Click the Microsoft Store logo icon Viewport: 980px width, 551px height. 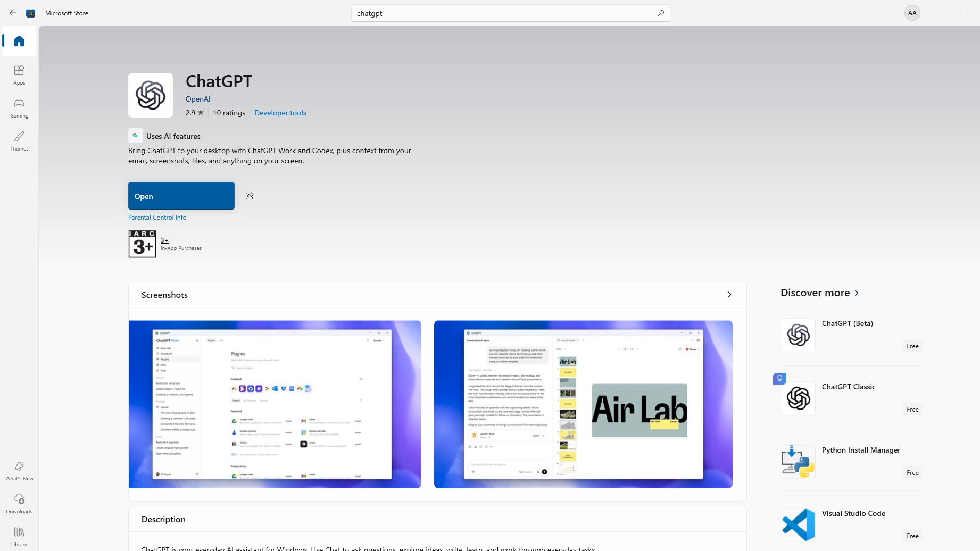click(x=31, y=13)
